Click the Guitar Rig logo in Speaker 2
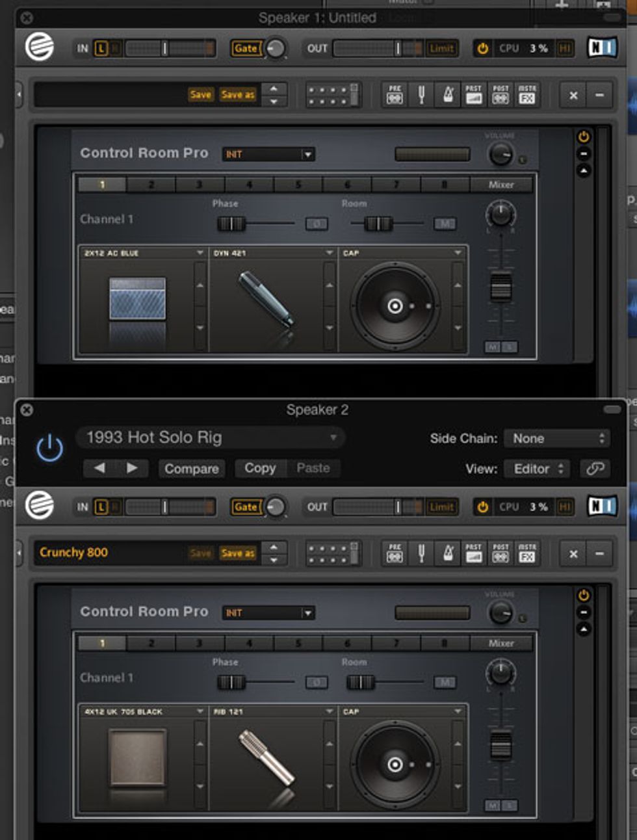637x840 pixels. (x=39, y=506)
